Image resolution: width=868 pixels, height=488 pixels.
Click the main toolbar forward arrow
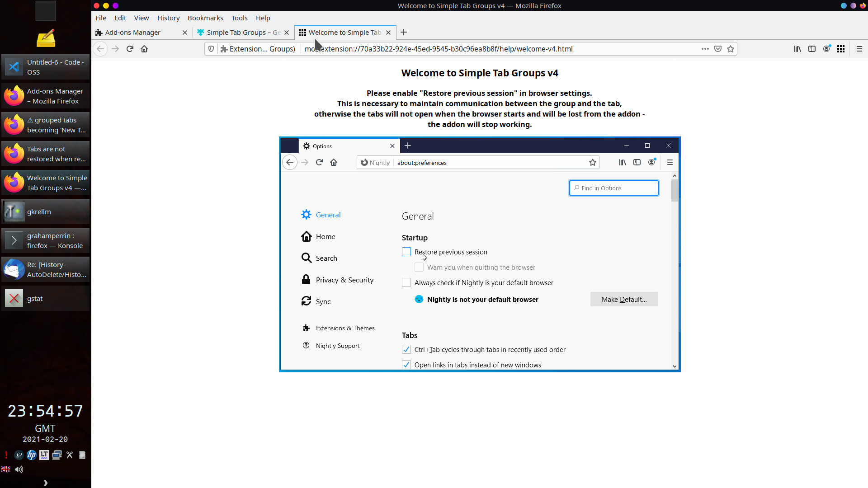pyautogui.click(x=115, y=49)
